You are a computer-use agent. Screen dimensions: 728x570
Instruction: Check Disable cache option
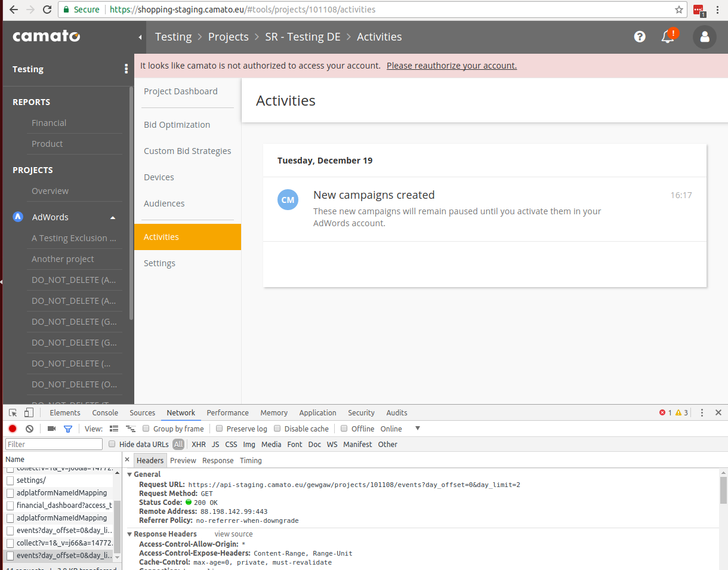click(277, 429)
